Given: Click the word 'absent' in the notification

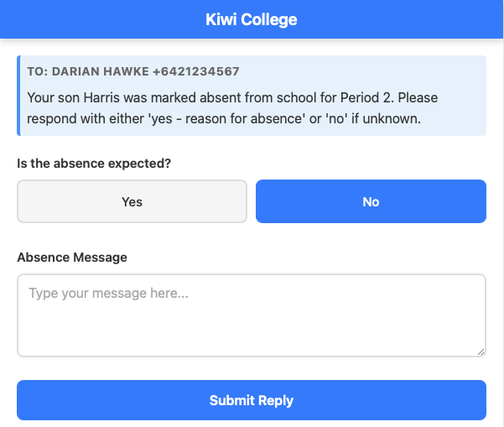Looking at the screenshot, I should point(222,98).
